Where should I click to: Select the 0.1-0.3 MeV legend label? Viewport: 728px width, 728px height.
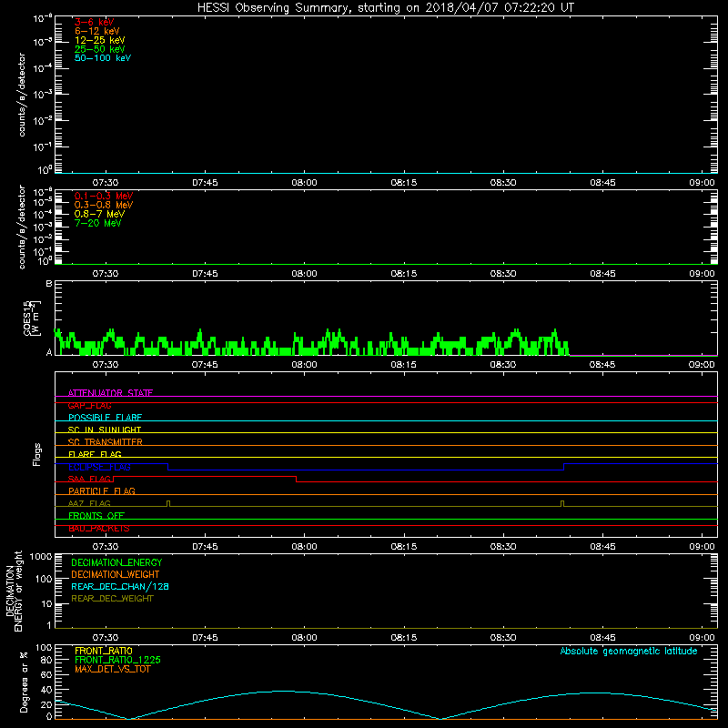(104, 196)
